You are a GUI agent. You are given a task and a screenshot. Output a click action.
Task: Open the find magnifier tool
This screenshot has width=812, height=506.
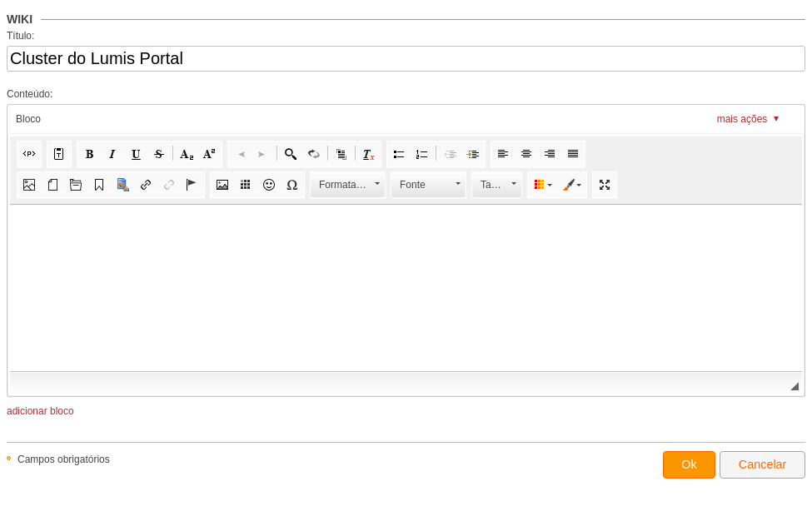pos(291,154)
